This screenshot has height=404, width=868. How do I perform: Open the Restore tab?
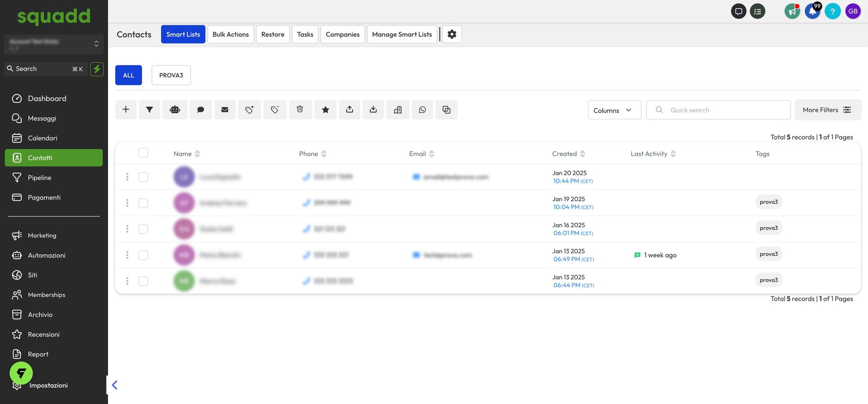273,34
